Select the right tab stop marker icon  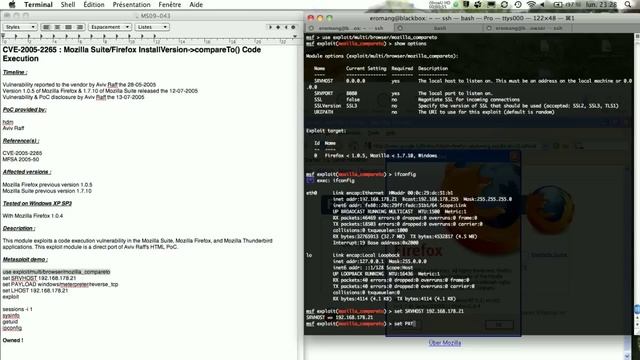(x=286, y=27)
